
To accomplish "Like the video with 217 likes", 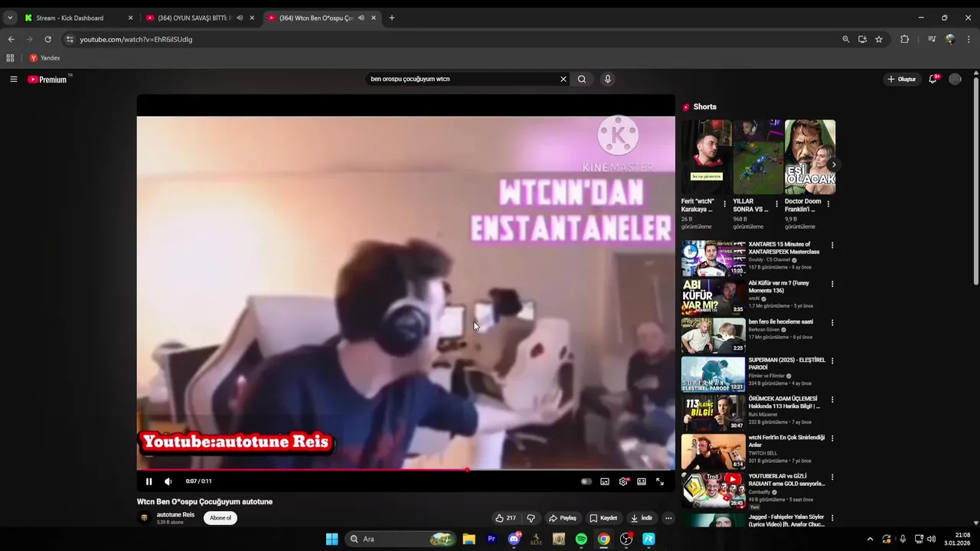I will click(x=505, y=518).
